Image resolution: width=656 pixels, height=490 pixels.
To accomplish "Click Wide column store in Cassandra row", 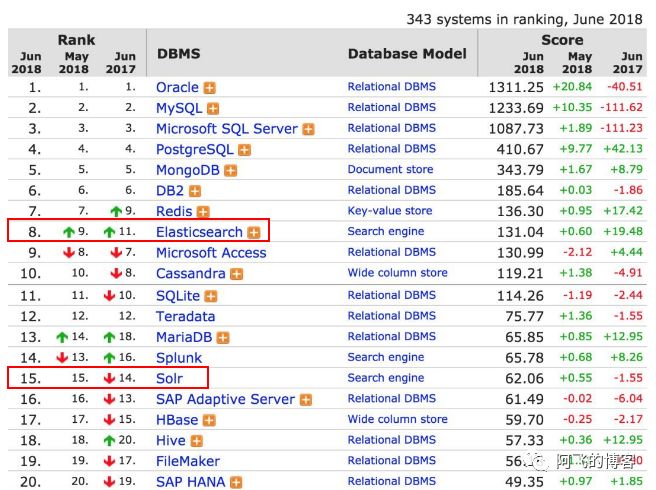I will [x=397, y=273].
